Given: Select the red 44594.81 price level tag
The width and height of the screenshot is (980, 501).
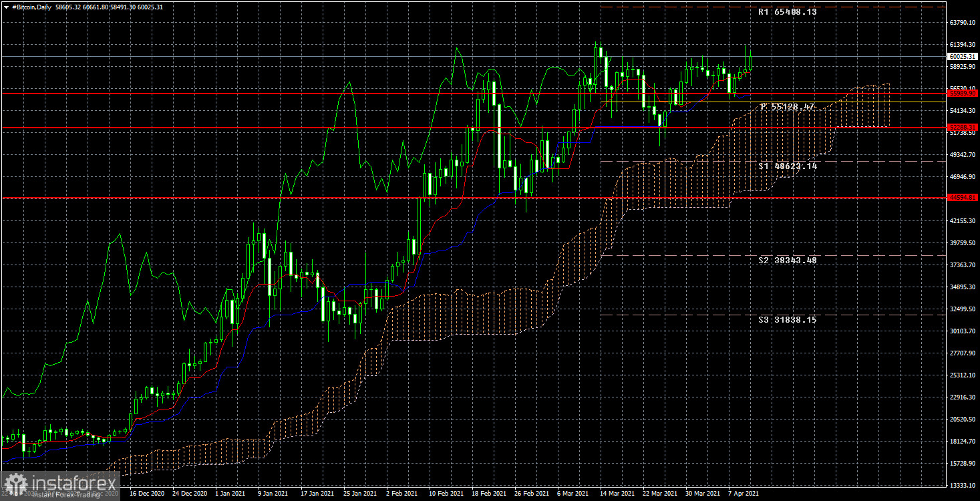Looking at the screenshot, I should (963, 198).
